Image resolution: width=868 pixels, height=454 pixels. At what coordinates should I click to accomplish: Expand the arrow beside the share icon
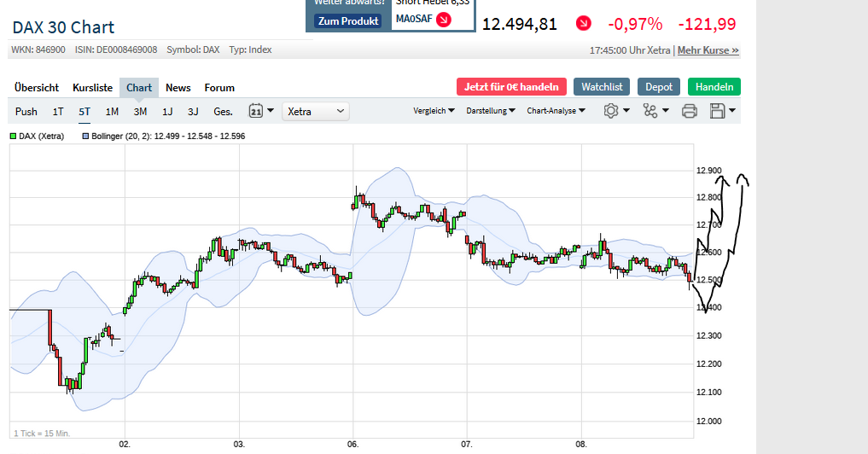(x=666, y=111)
